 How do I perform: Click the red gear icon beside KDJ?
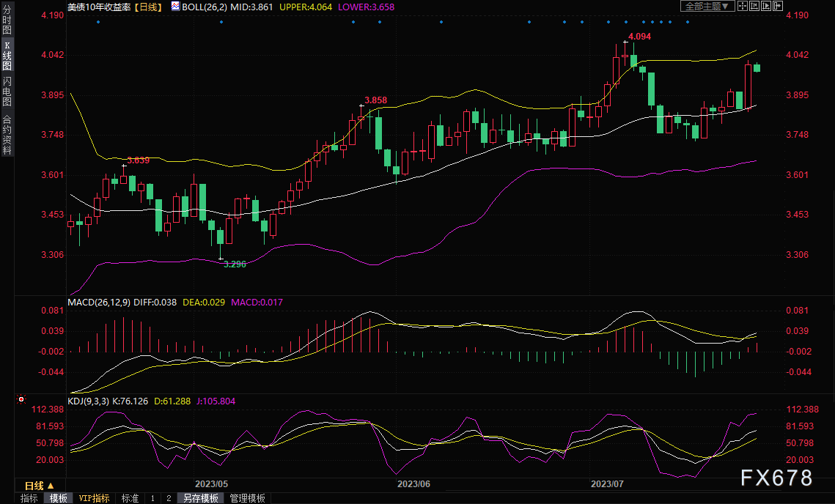click(21, 400)
